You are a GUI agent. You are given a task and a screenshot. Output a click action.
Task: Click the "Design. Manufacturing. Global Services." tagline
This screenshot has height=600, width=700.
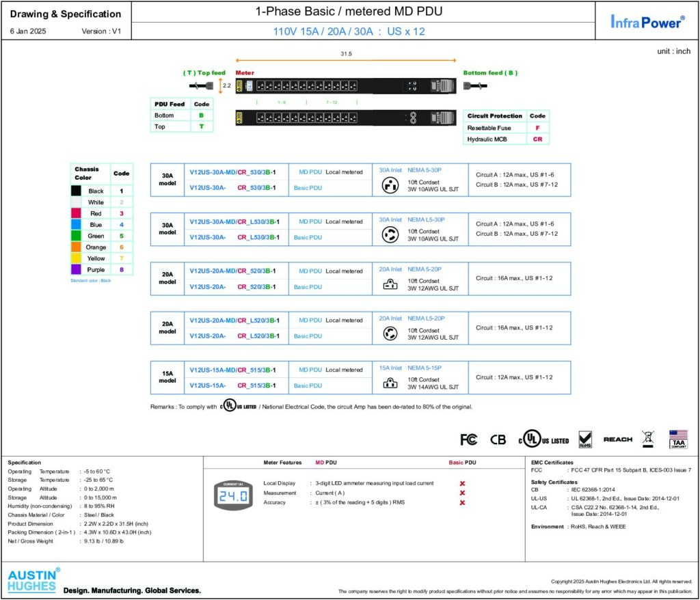132,590
